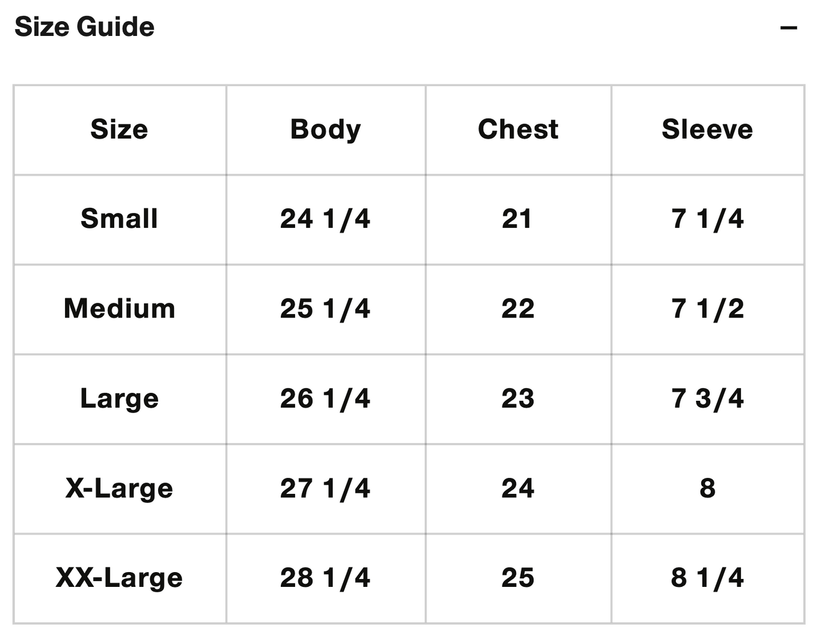Image resolution: width=825 pixels, height=644 pixels.
Task: Click the Large sleeve value 7 3/4
Action: 707,399
